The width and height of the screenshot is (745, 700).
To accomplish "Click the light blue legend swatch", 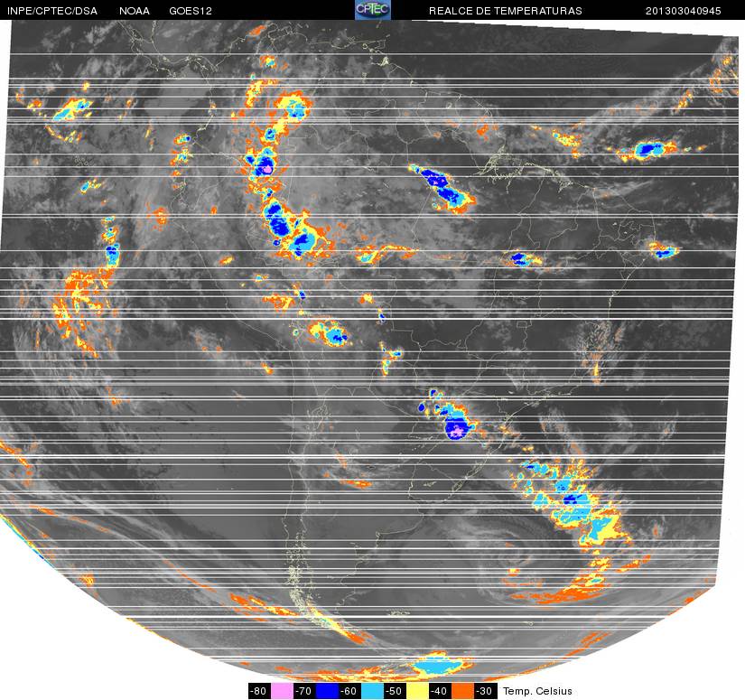I will 373,691.
